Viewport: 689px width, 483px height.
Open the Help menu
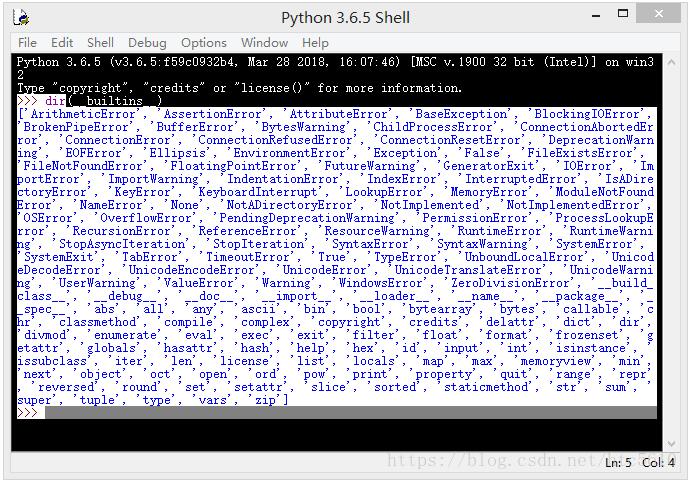(315, 43)
